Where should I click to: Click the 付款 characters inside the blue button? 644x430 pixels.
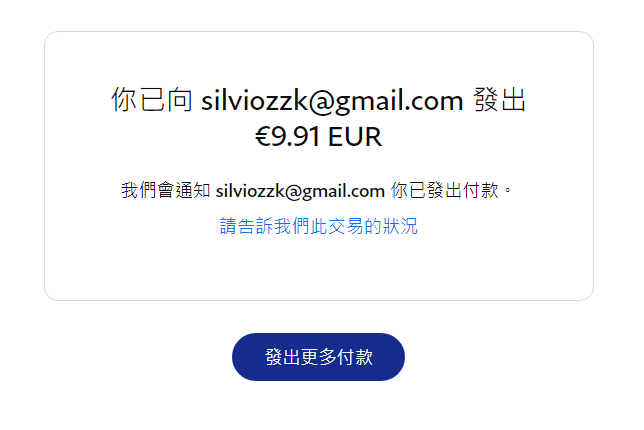pos(355,357)
